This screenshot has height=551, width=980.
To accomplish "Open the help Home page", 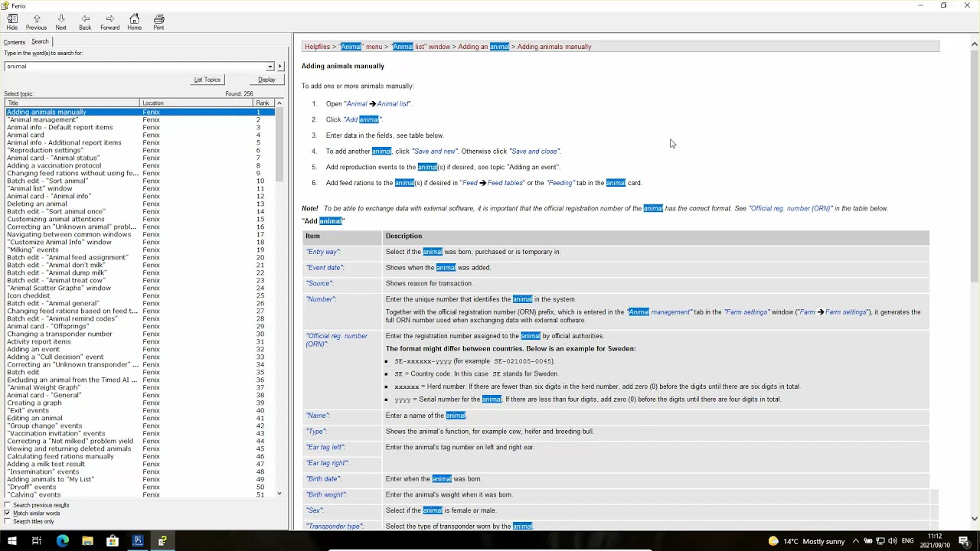I will coord(134,22).
